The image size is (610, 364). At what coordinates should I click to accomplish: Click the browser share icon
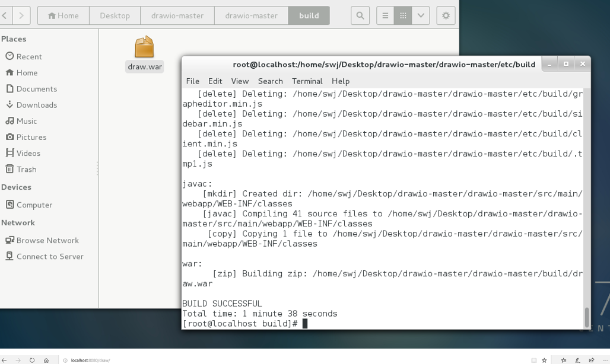(592, 360)
